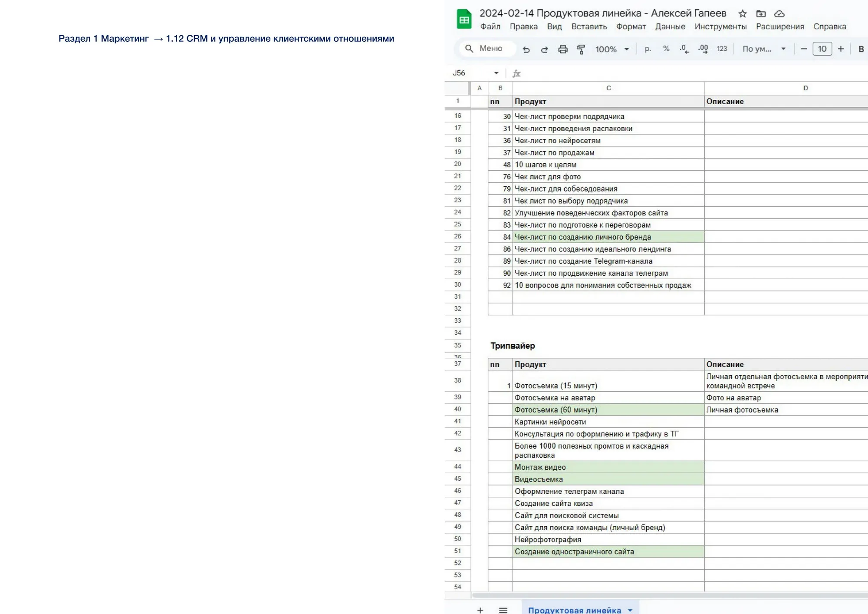Image resolution: width=868 pixels, height=614 pixels.
Task: Star the spreadsheet document
Action: [x=742, y=13]
